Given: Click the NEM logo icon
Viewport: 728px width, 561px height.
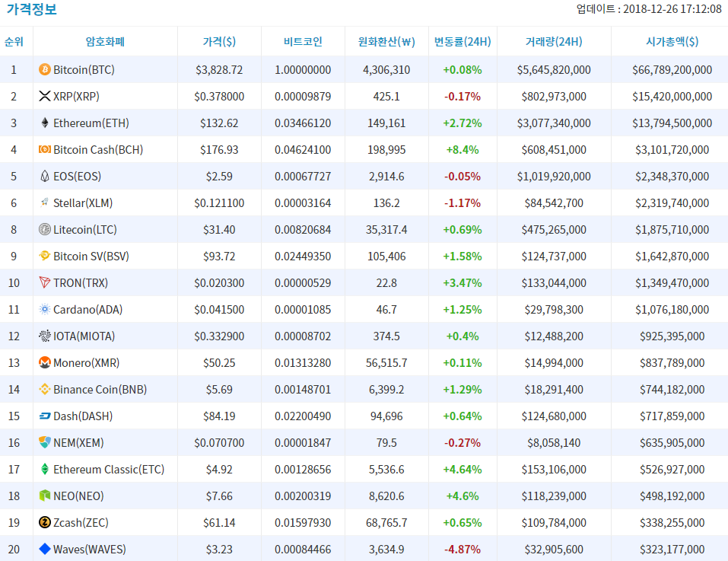Looking at the screenshot, I should (x=45, y=442).
